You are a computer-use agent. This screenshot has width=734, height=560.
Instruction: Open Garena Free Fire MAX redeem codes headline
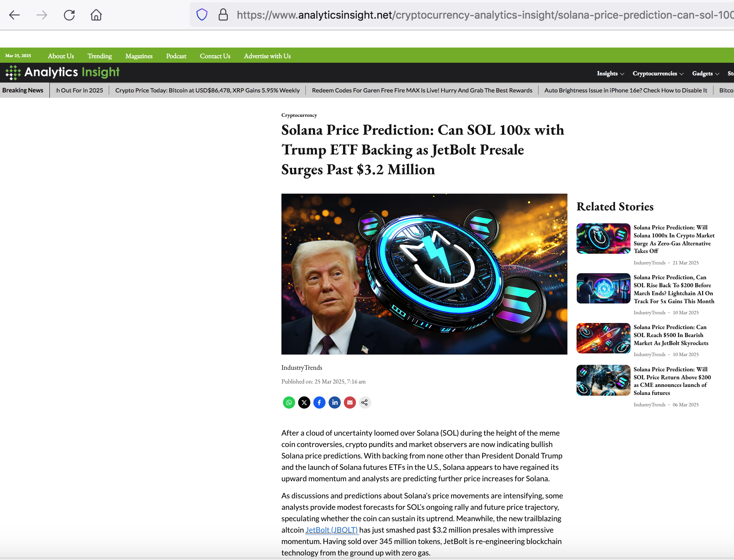point(422,90)
